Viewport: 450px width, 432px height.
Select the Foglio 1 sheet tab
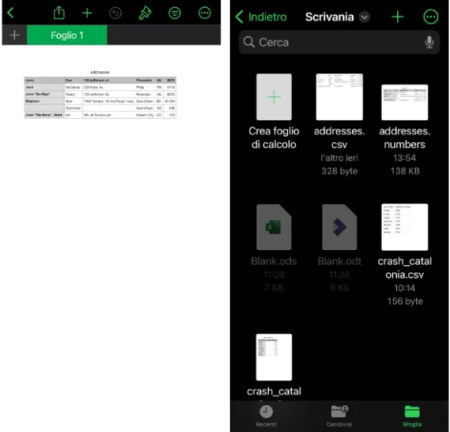67,35
